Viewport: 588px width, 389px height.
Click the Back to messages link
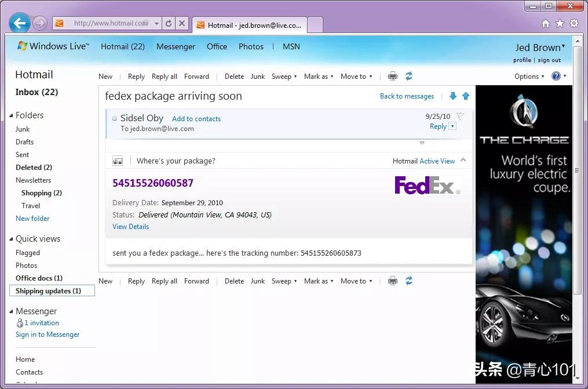tap(407, 96)
